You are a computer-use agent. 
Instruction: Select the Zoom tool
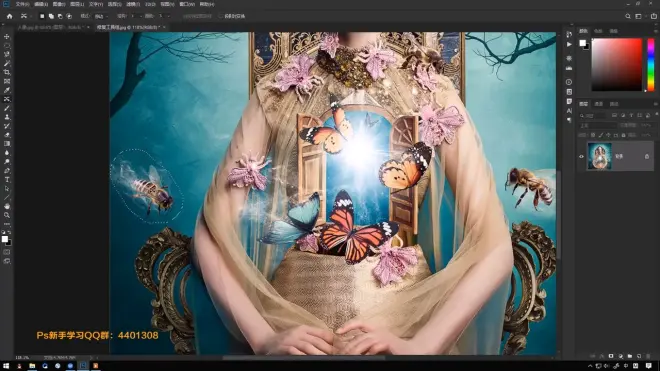pyautogui.click(x=7, y=215)
